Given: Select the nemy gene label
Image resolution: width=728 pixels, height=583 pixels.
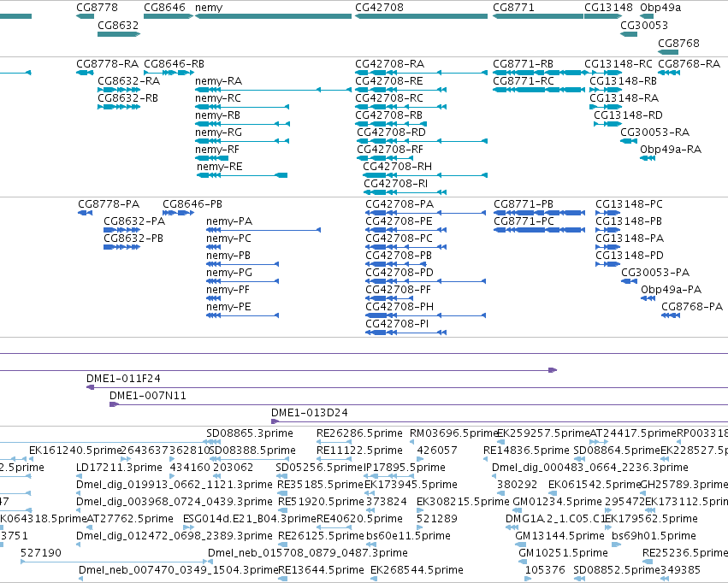Looking at the screenshot, I should [209, 8].
